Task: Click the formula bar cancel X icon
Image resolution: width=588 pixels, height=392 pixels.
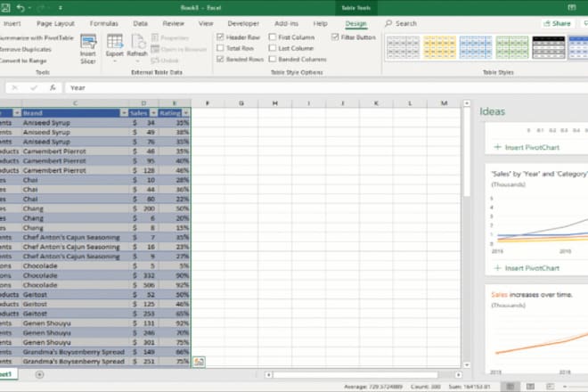Action: (x=14, y=88)
